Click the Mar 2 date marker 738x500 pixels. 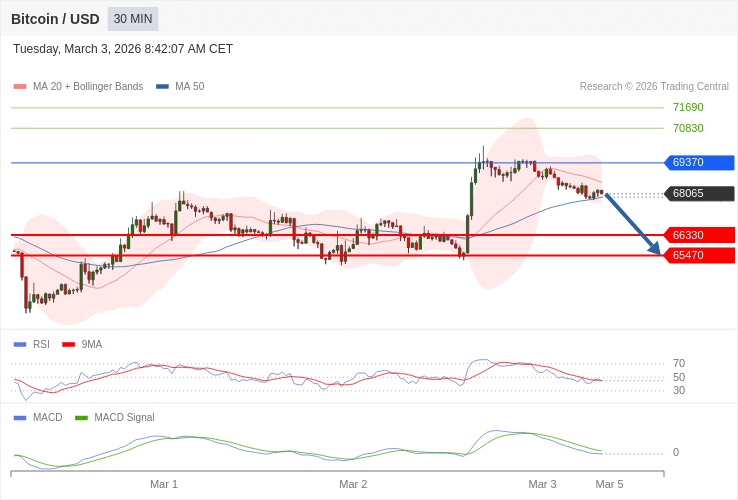[x=353, y=484]
